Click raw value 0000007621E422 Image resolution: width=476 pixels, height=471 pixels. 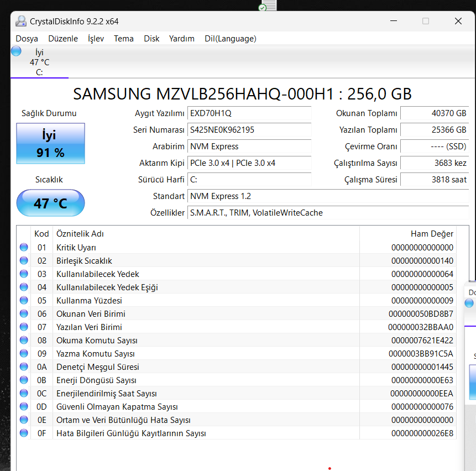point(422,341)
